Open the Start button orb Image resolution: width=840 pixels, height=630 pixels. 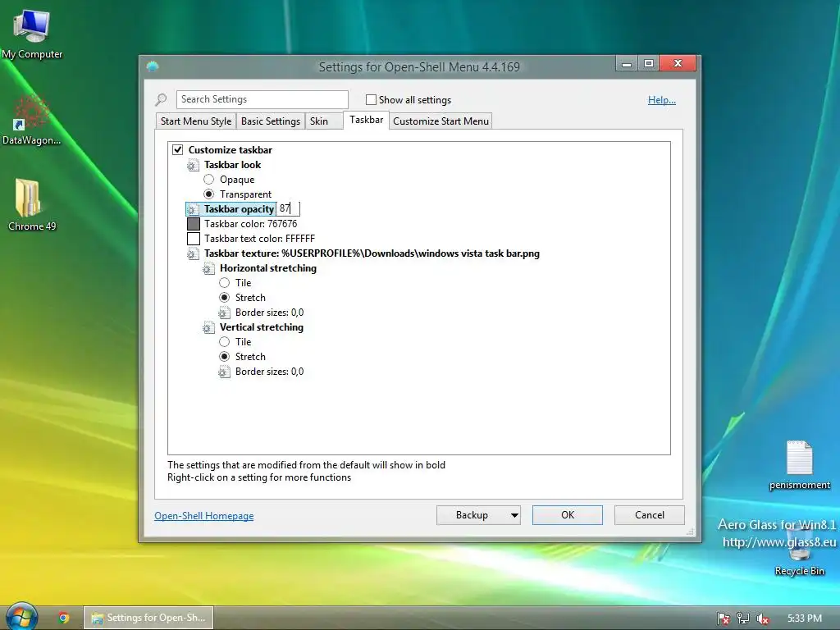point(21,616)
